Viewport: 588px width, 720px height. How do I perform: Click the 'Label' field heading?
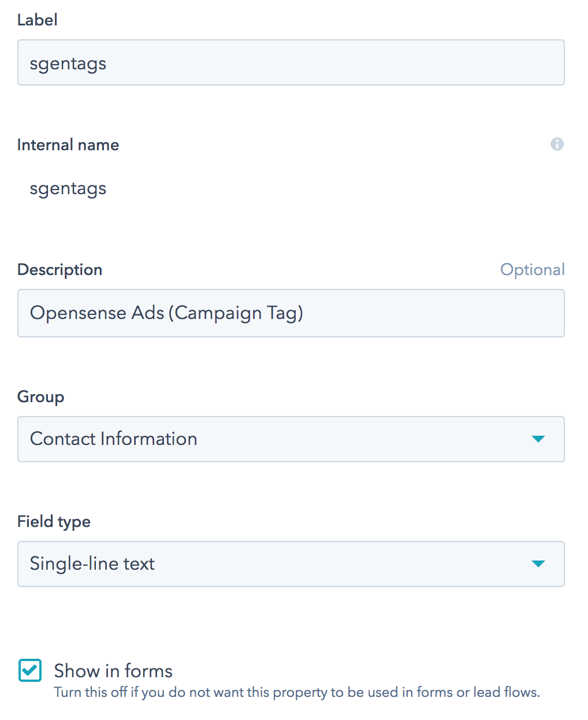38,20
